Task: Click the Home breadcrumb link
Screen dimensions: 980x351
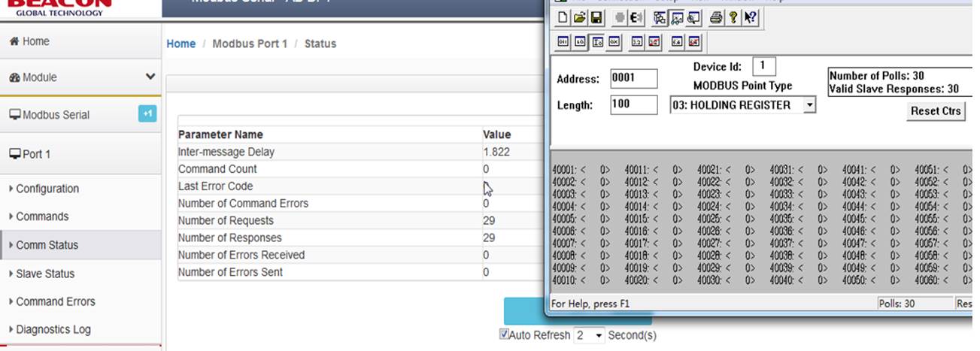Action: click(181, 44)
